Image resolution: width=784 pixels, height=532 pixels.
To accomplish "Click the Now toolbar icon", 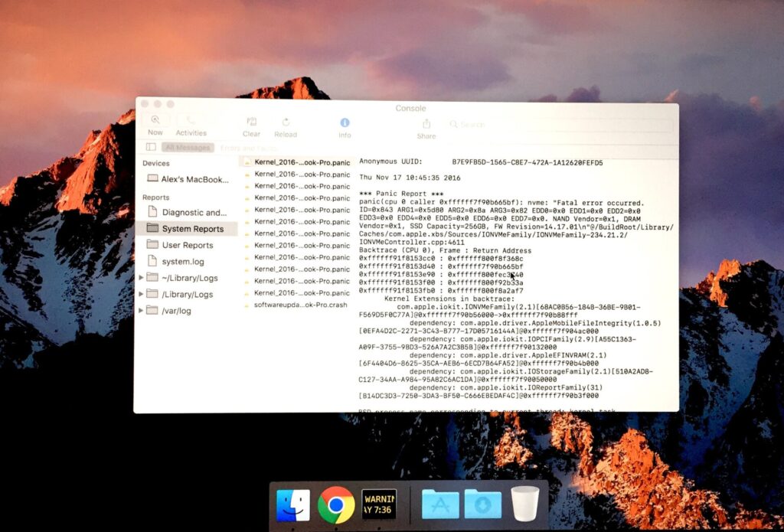I will [155, 121].
